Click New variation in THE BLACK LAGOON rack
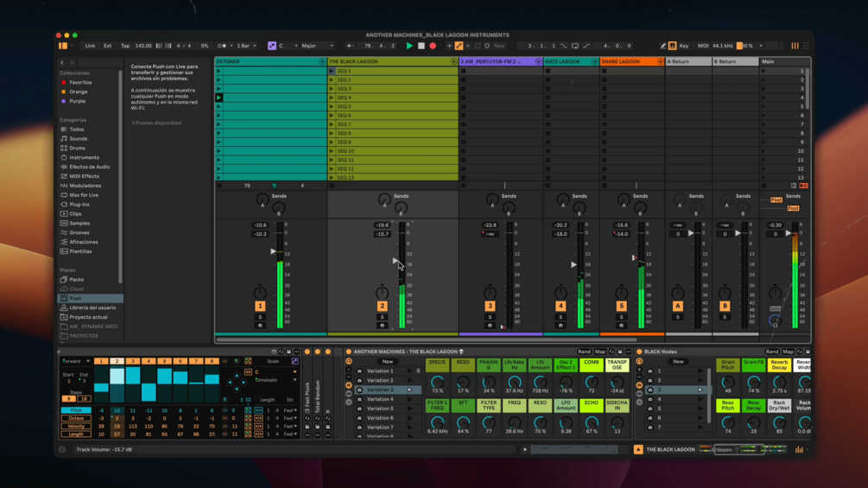This screenshot has height=488, width=868. click(388, 361)
